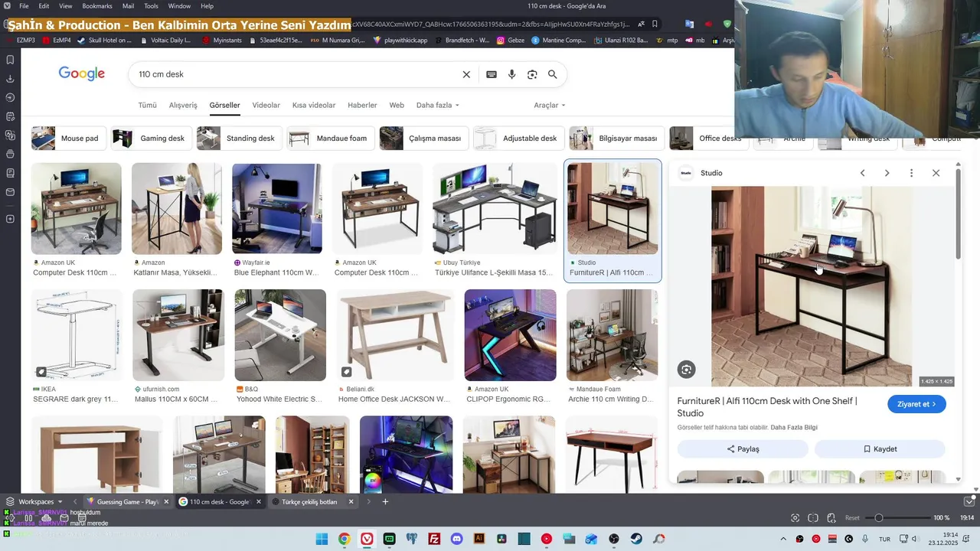This screenshot has width=980, height=551.
Task: Open IKEA SEGRARE dark grey desk thumbnail
Action: point(76,335)
